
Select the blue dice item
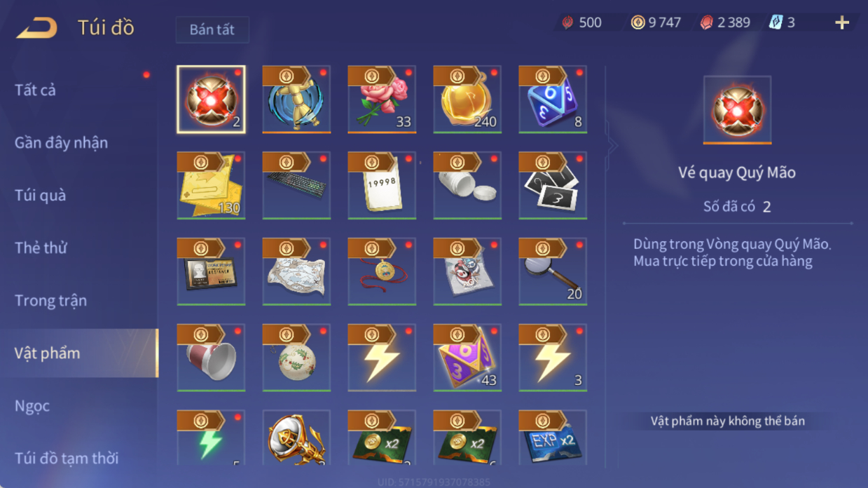tap(553, 100)
